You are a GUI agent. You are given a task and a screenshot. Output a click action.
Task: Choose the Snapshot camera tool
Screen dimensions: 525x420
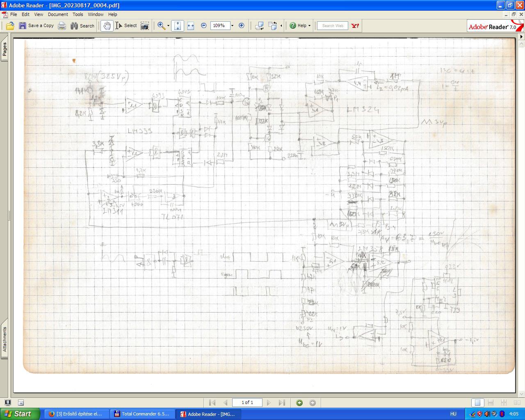pos(145,25)
